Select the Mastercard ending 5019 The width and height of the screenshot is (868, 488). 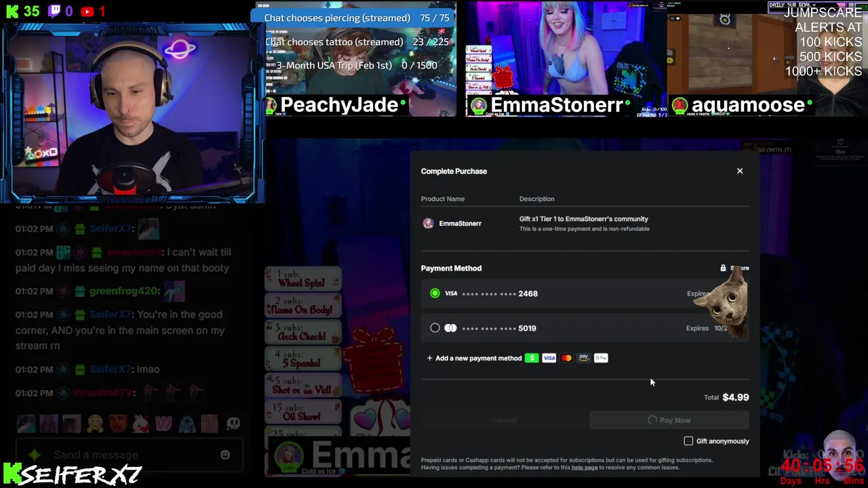coord(435,328)
